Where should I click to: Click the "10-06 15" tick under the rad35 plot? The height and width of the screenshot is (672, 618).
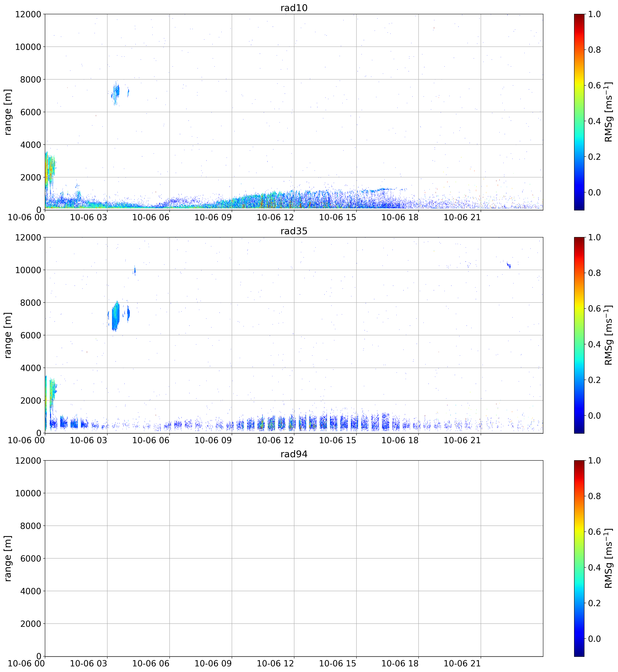(x=338, y=440)
